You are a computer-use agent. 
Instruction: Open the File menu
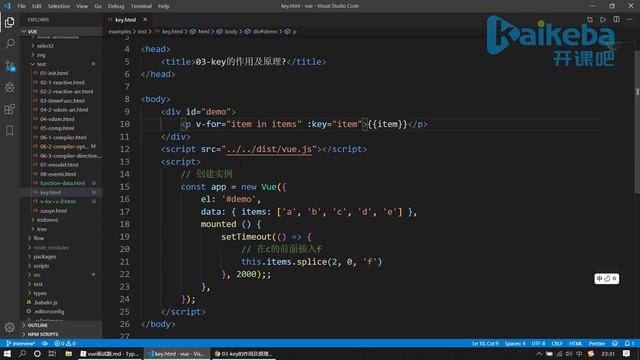pos(22,6)
